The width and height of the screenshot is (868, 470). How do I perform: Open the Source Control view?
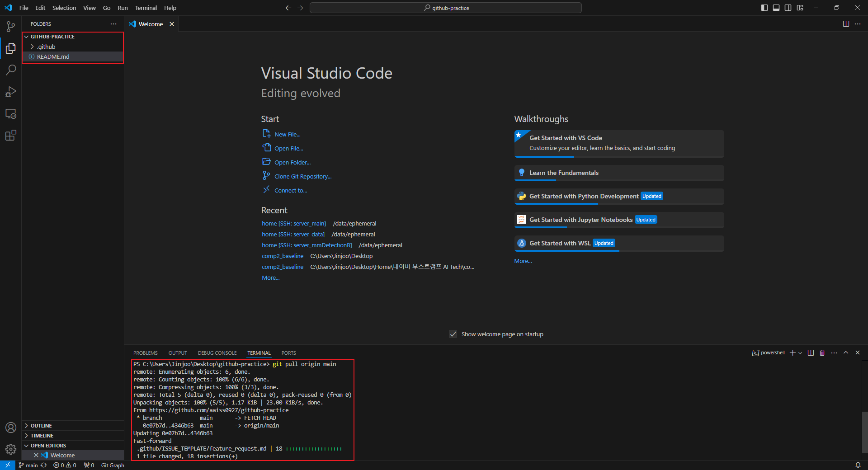[11, 27]
